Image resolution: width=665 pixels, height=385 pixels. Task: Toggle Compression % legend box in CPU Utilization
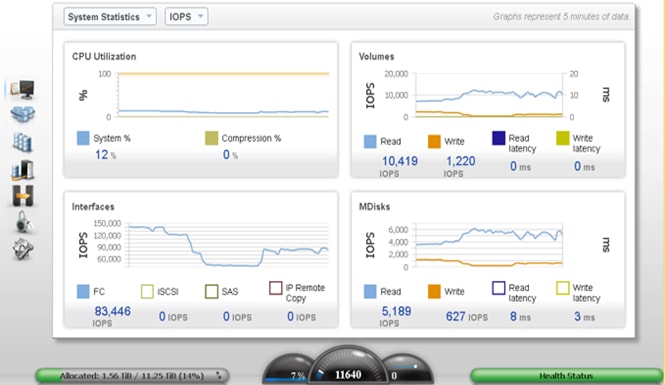pos(211,138)
